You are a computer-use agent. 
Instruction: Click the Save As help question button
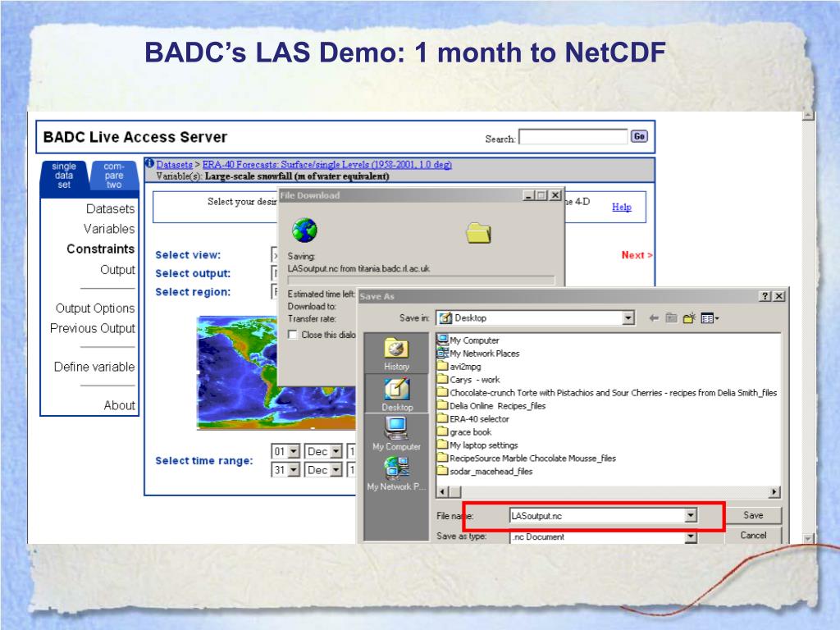[x=765, y=296]
